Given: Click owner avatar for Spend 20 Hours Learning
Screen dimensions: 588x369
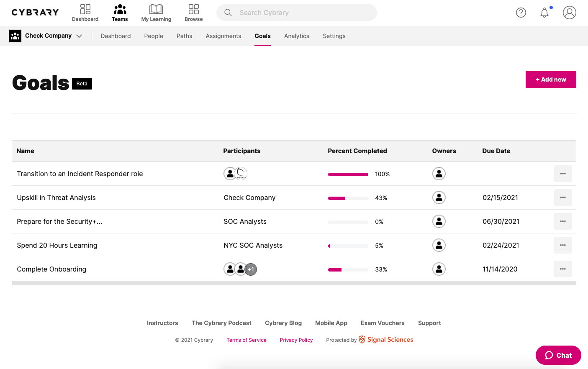Looking at the screenshot, I should click(x=439, y=245).
